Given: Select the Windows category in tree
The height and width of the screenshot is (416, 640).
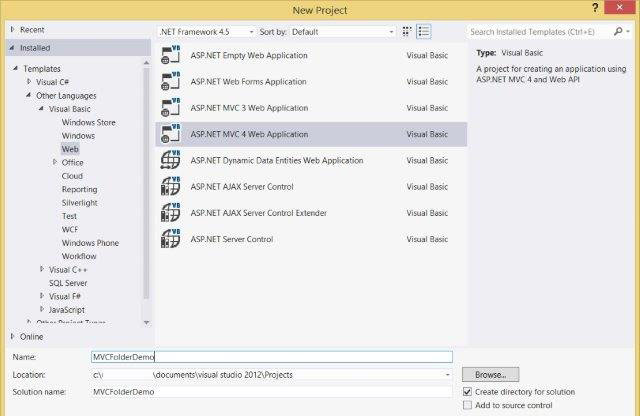Looking at the screenshot, I should 78,136.
